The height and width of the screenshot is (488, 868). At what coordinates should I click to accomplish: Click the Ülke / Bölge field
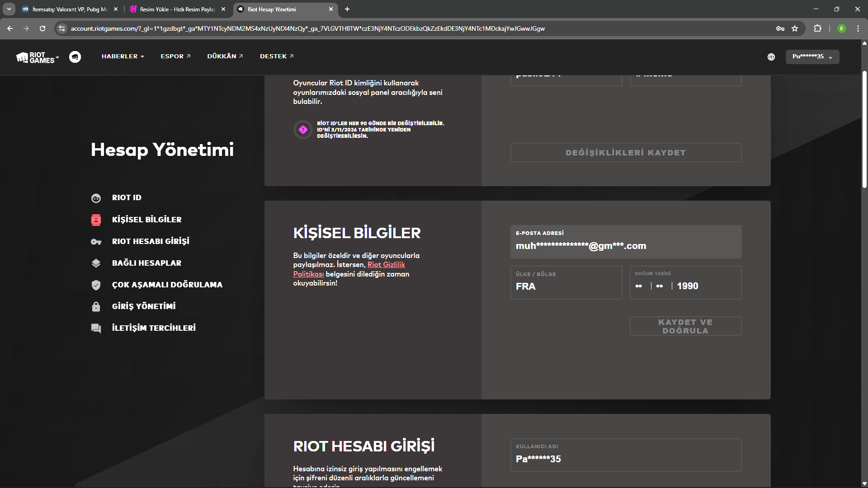coord(566,282)
